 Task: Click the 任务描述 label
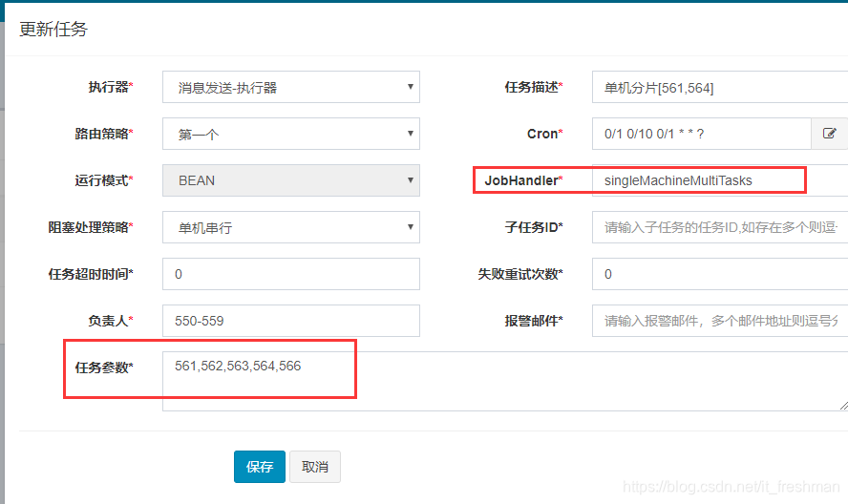pos(534,87)
